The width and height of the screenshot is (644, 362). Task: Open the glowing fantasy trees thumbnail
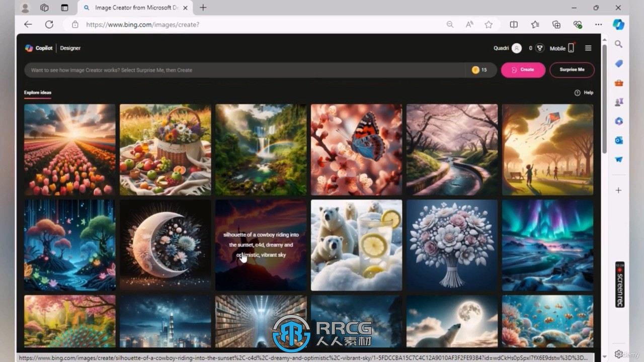[x=69, y=245]
